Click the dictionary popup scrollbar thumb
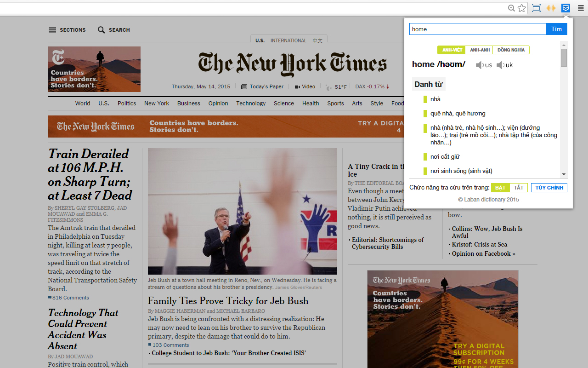Image resolution: width=588 pixels, height=368 pixels. pos(564,58)
